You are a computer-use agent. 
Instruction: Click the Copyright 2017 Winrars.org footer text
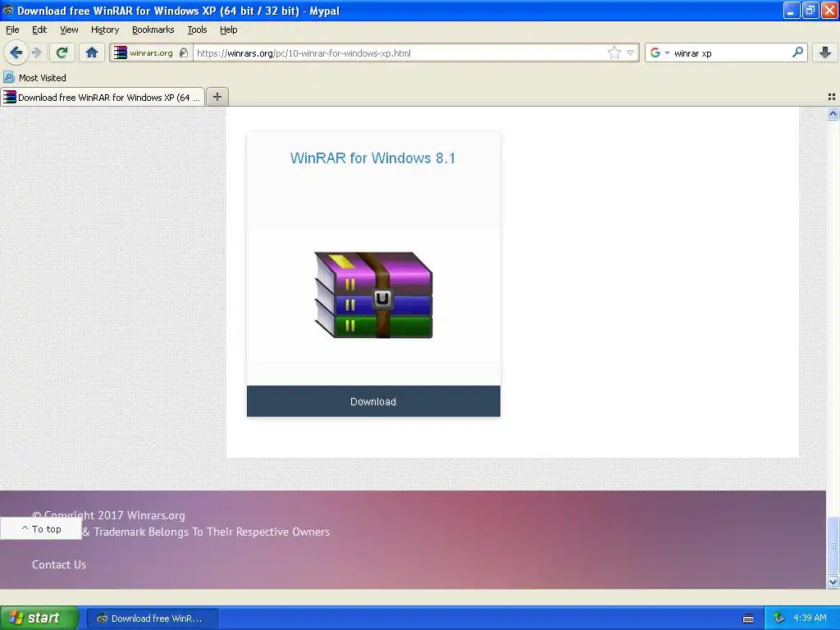108,515
